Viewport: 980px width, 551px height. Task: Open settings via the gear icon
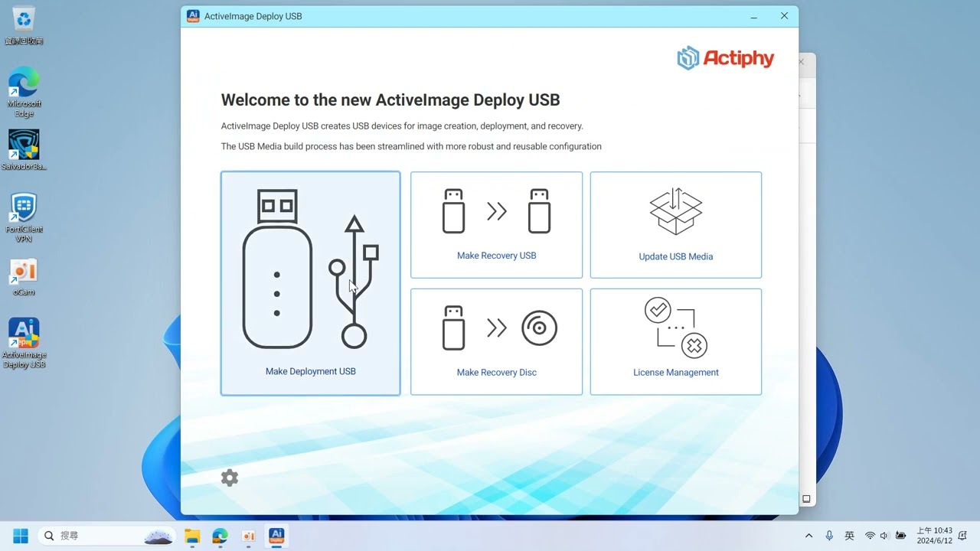pyautogui.click(x=230, y=478)
